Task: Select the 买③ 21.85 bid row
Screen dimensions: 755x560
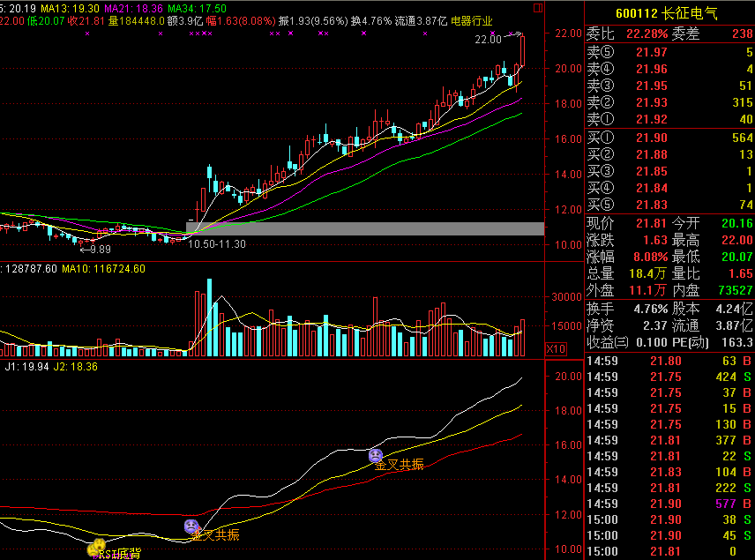Action: coord(669,171)
